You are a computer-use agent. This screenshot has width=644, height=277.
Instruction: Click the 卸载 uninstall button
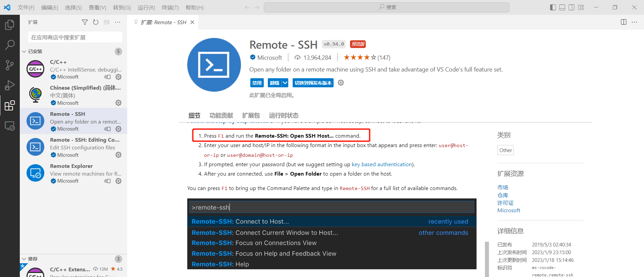click(x=275, y=83)
